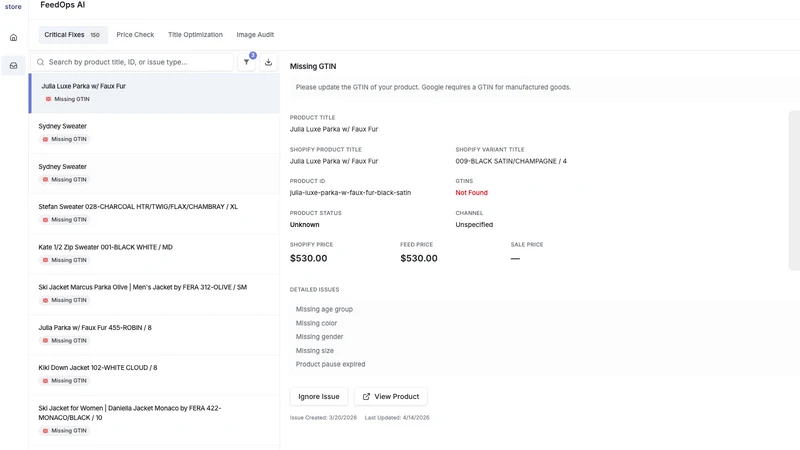Image resolution: width=800 pixels, height=450 pixels.
Task: Click the Unspecified channel value
Action: coord(474,224)
